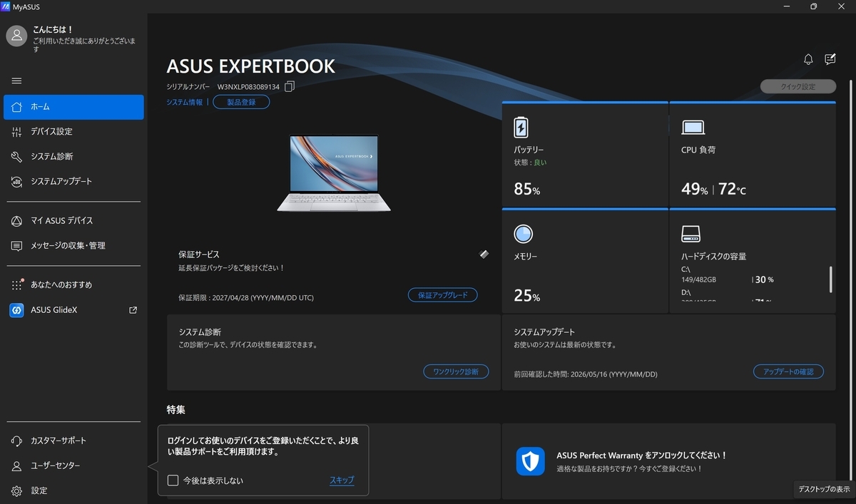Click the アップデートの確認 button
The width and height of the screenshot is (856, 504).
click(x=788, y=371)
